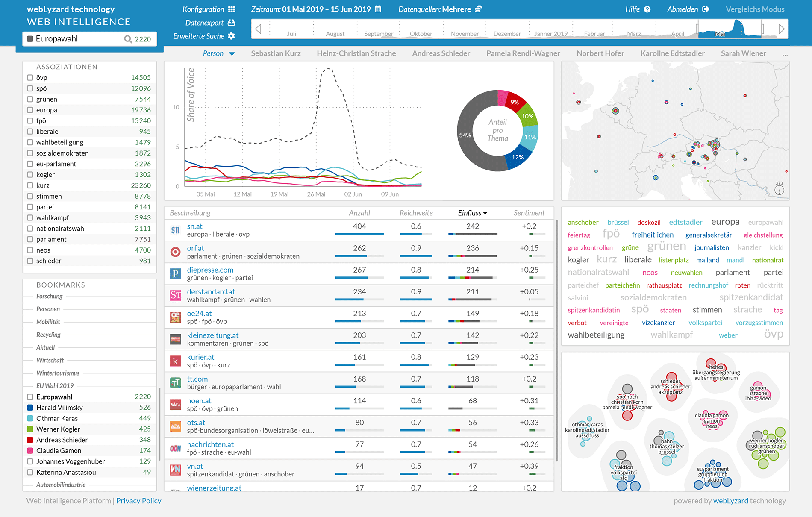This screenshot has height=517, width=812.
Task: Expand the Forschung bookmark group
Action: (49, 296)
